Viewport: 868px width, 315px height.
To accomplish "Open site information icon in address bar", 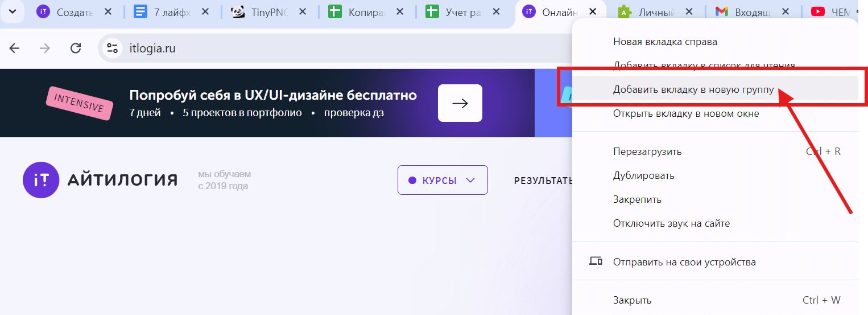I will (x=113, y=48).
